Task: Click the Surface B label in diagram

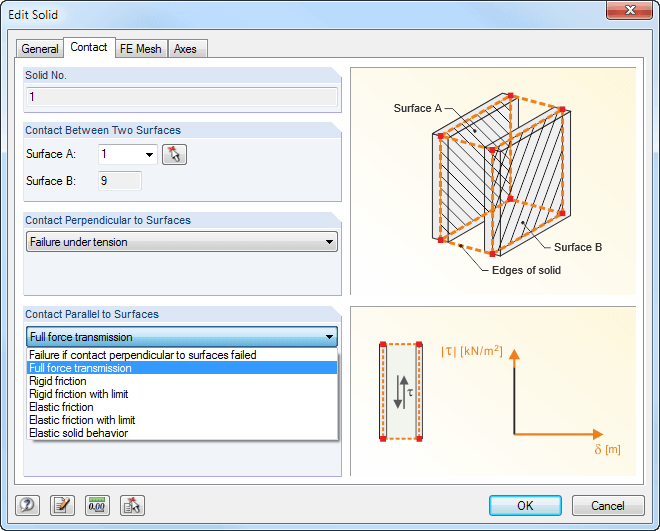Action: coord(578,247)
